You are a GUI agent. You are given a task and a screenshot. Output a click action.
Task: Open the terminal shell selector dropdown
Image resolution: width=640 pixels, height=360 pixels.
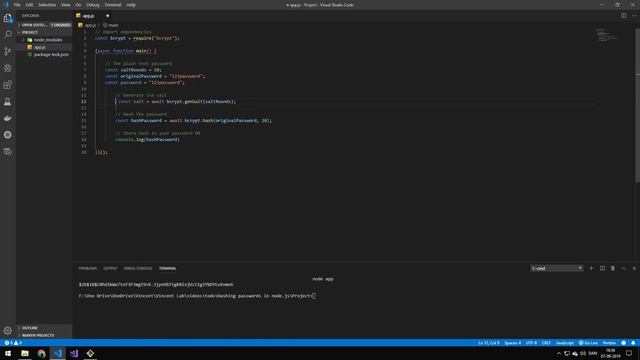point(557,268)
